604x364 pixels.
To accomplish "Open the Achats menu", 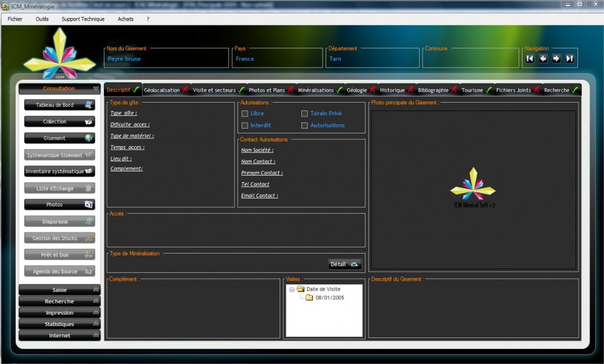I will [126, 19].
